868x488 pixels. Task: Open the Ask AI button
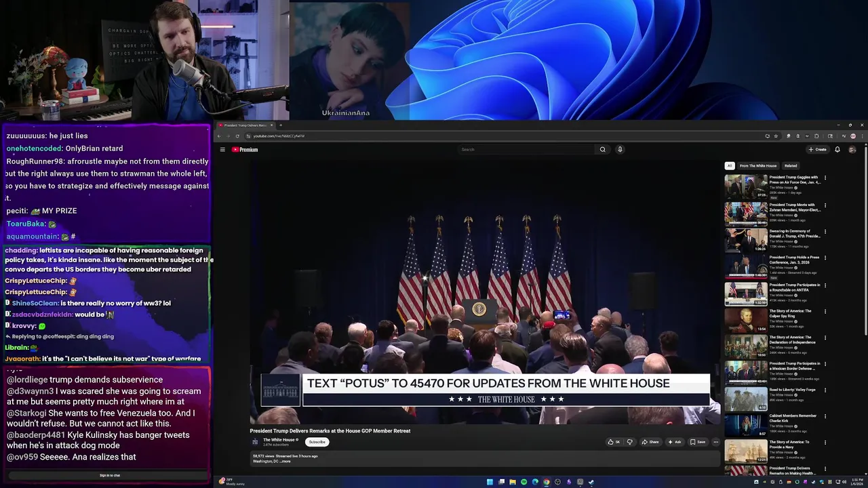click(675, 442)
